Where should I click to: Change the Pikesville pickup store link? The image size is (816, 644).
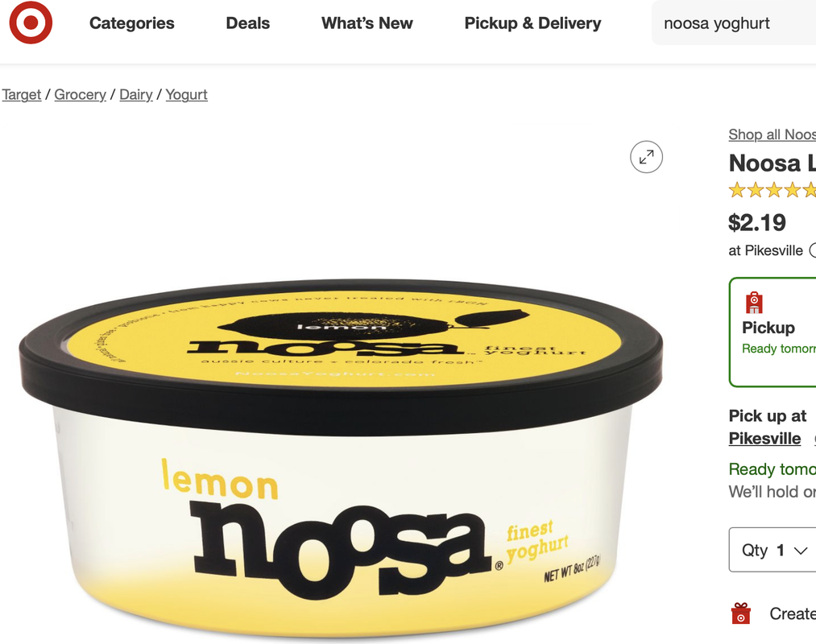click(x=764, y=439)
